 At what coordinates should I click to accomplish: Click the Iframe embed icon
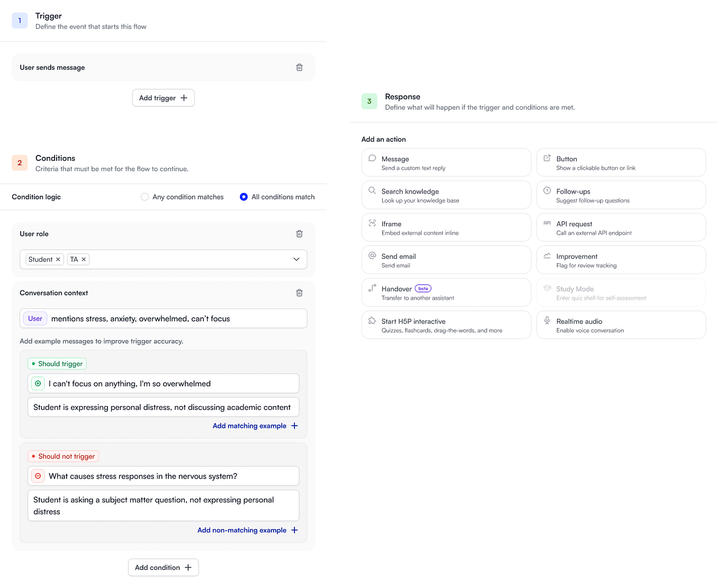click(372, 223)
